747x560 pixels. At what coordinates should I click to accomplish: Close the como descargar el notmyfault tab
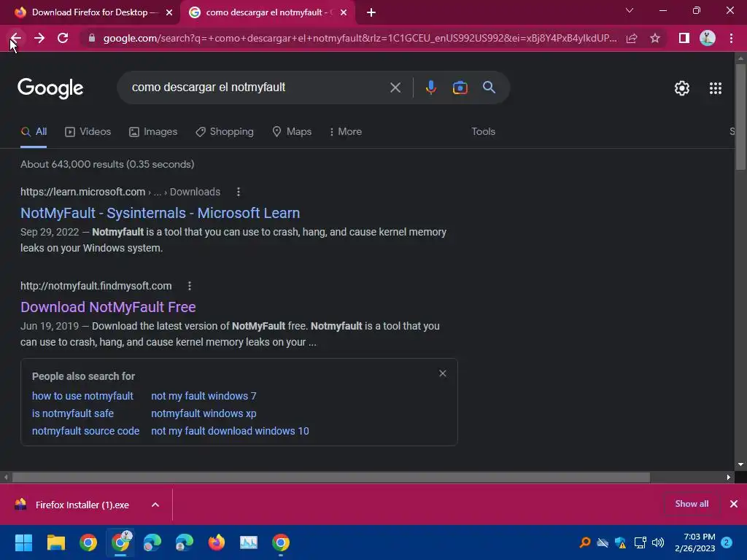coord(344,12)
